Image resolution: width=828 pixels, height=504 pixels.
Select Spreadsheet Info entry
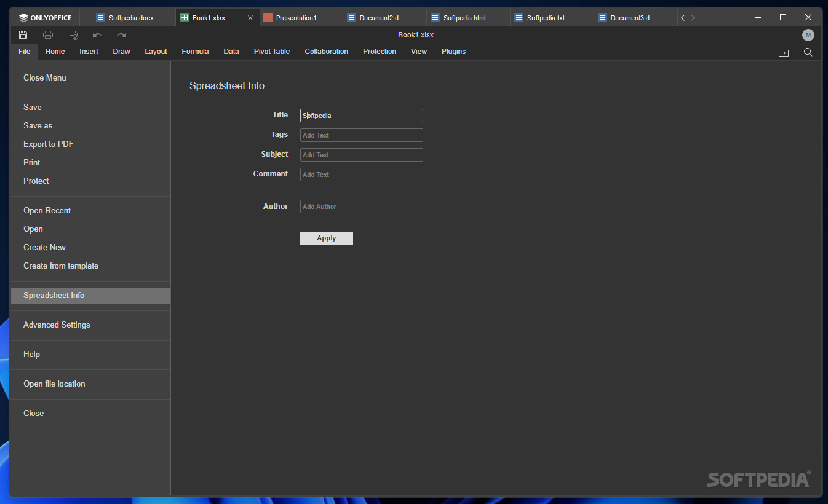click(x=90, y=296)
